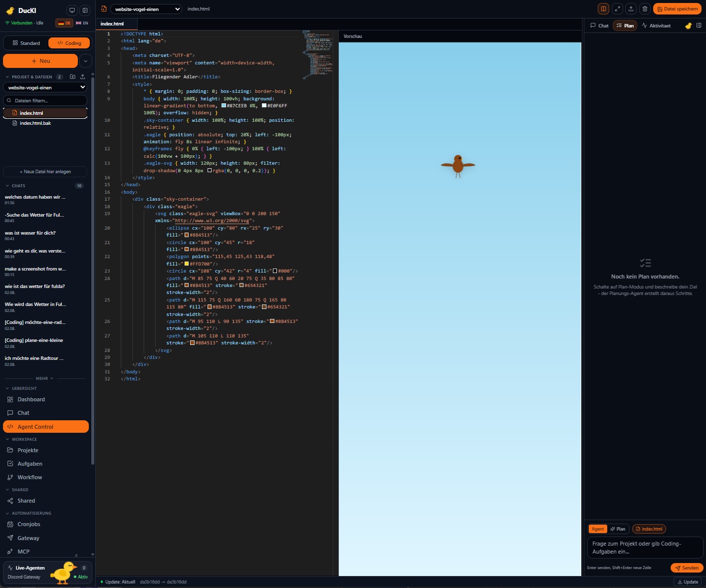Click the #FFD700 color swatch in code
The width and height of the screenshot is (706, 588).
click(187, 264)
